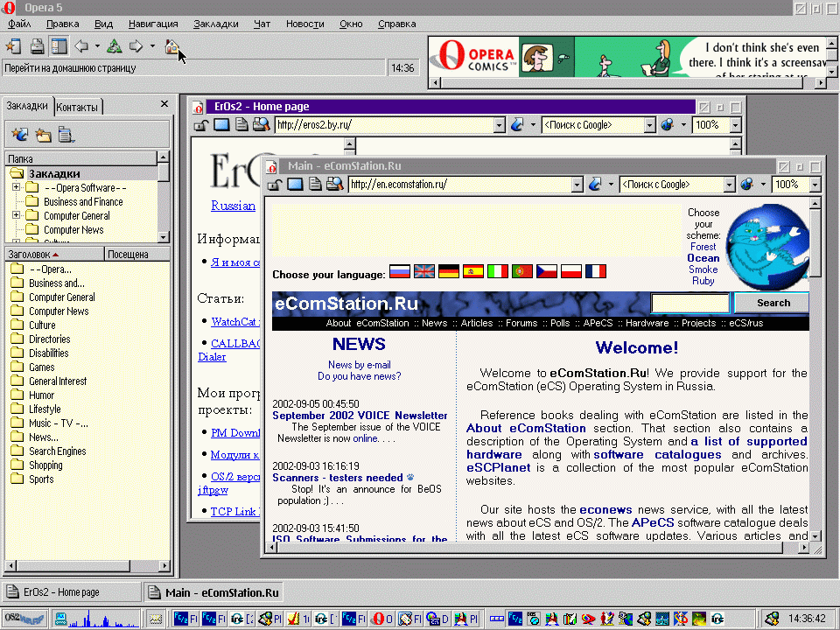The width and height of the screenshot is (840, 630).
Task: Select the Forest color scheme link
Action: 703,247
